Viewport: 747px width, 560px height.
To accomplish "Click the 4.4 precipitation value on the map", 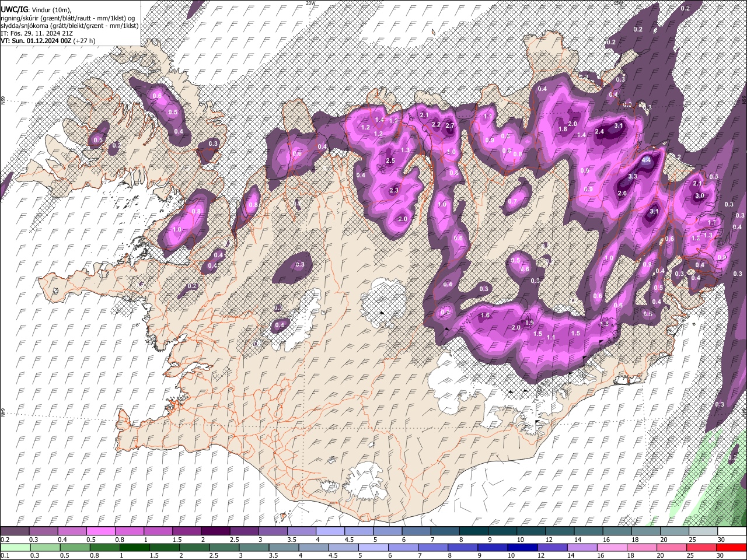I will [x=646, y=160].
